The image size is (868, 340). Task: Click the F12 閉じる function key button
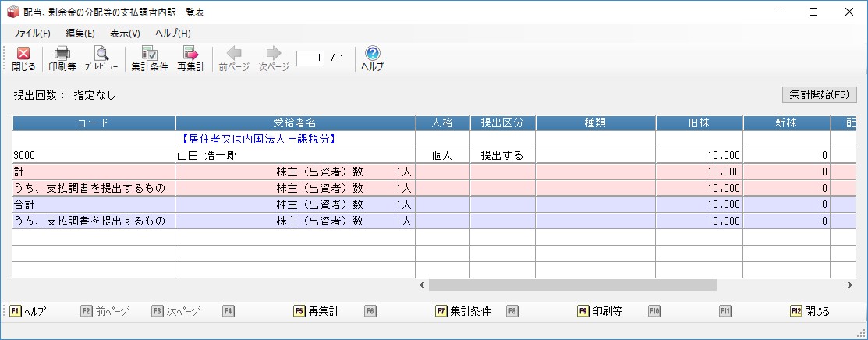(810, 311)
